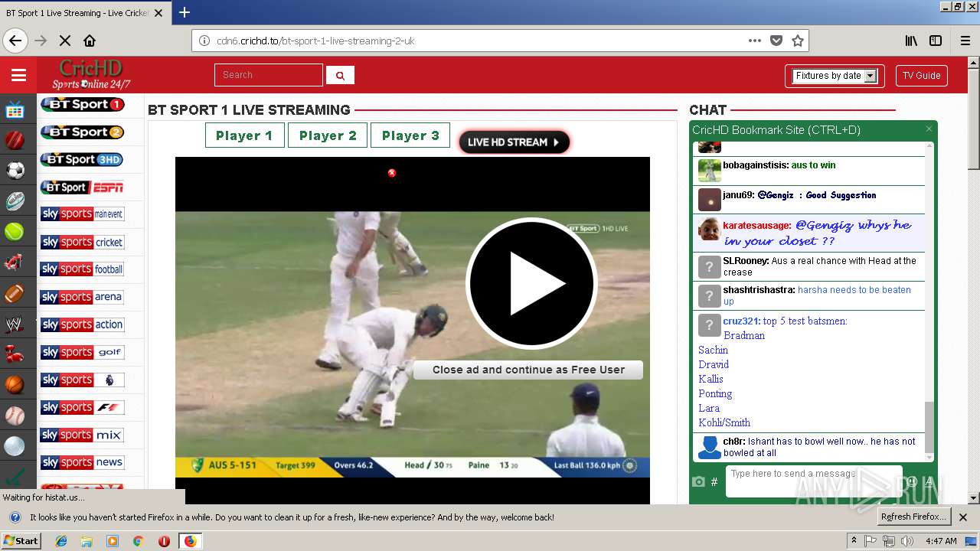980x551 pixels.
Task: Expand the Fixtures by date dropdown
Action: tap(835, 76)
